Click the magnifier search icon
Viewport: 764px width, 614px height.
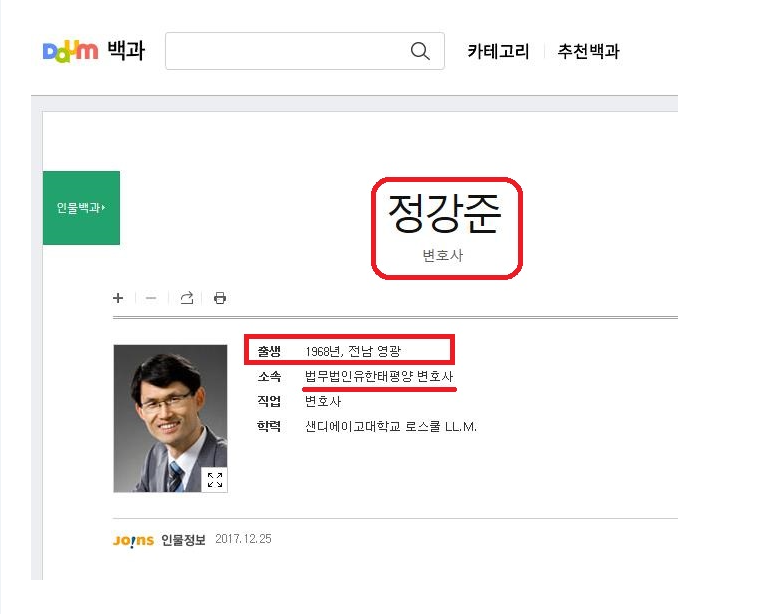coord(420,51)
